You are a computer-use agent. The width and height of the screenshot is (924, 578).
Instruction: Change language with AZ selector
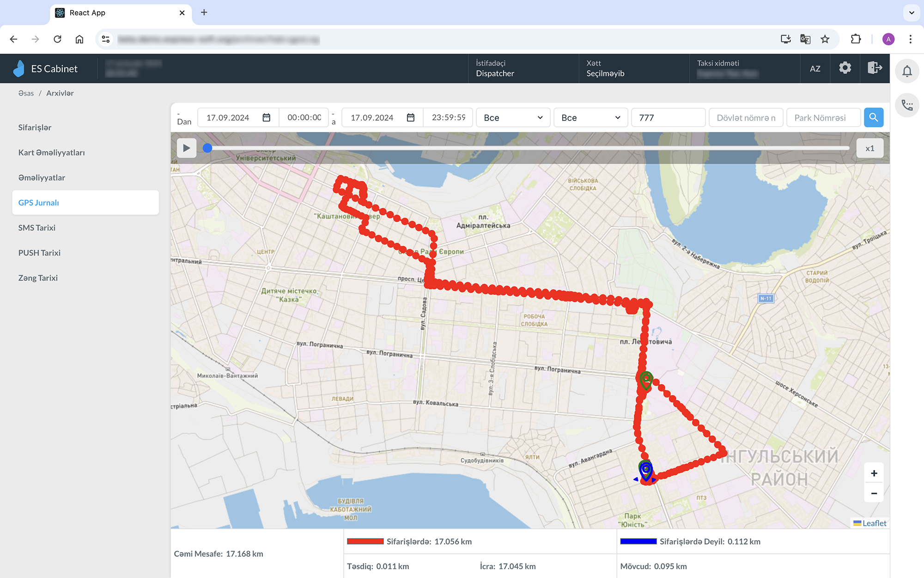coord(815,68)
